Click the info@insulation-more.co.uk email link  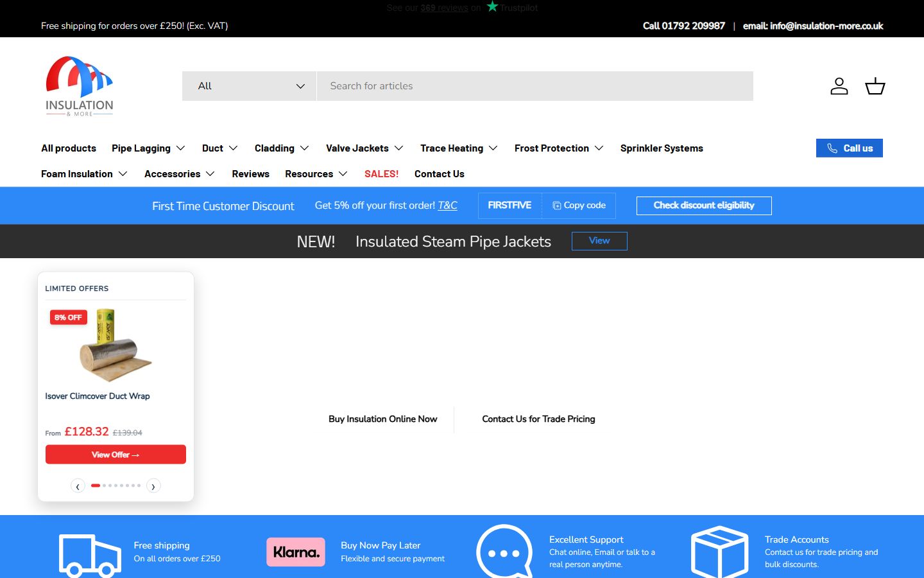826,26
